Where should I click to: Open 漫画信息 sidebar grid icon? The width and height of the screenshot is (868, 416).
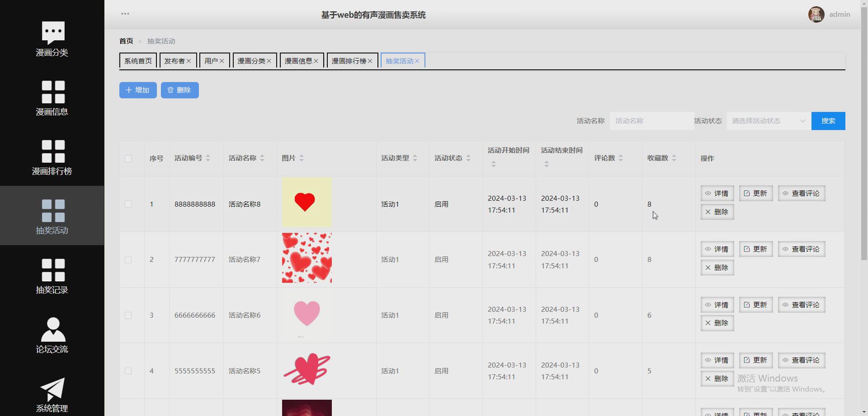click(53, 92)
